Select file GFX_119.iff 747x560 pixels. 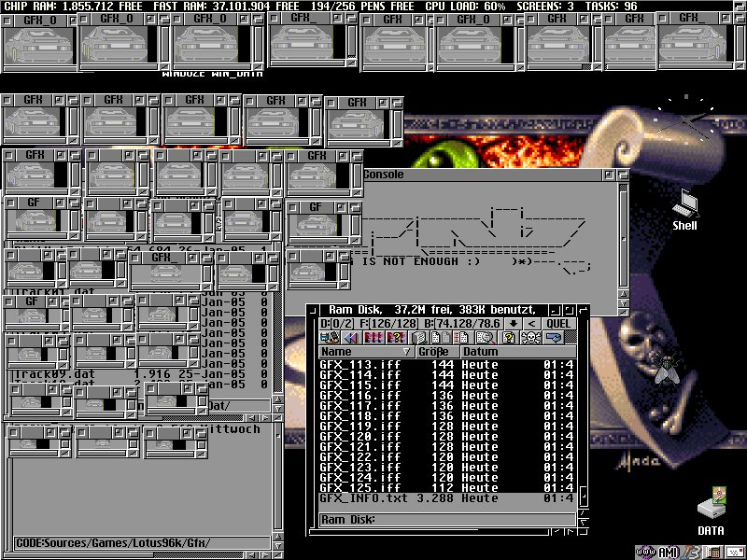(447, 427)
